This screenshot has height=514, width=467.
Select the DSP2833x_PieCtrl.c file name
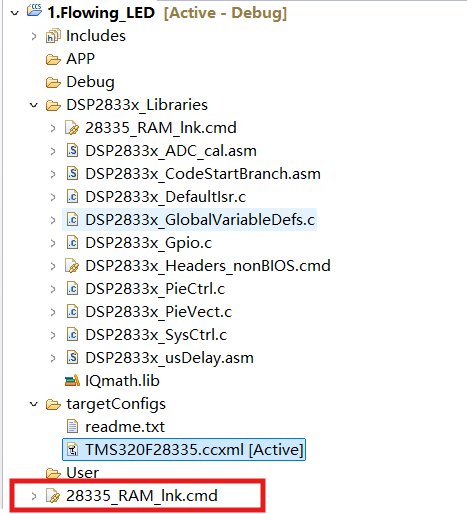pos(155,289)
